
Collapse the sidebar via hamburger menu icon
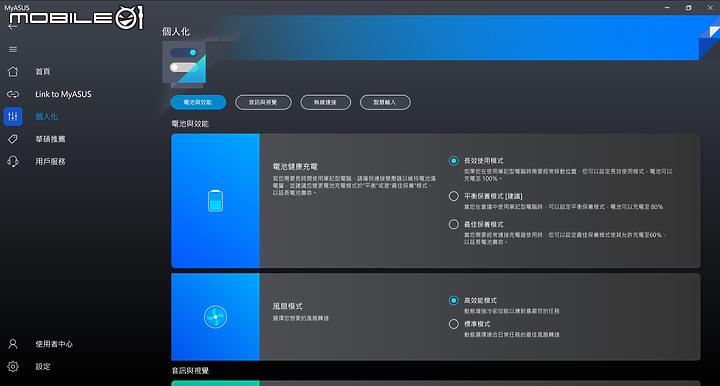(x=13, y=49)
